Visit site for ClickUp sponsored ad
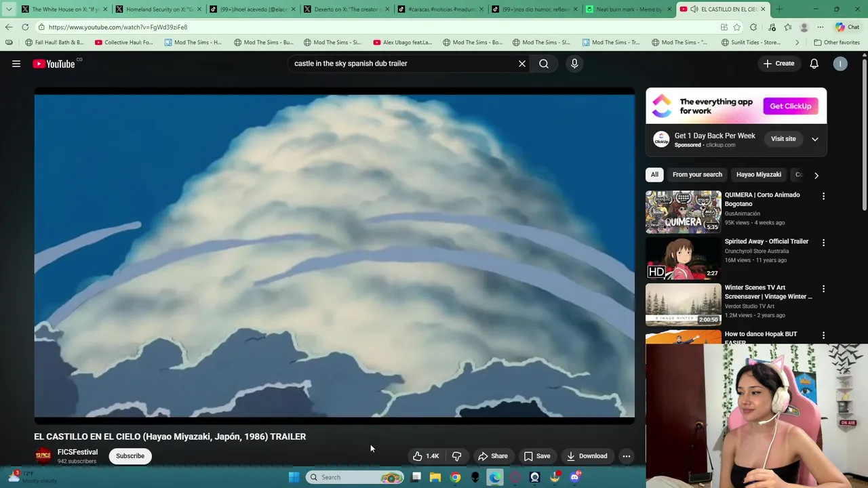The height and width of the screenshot is (488, 868). [783, 139]
